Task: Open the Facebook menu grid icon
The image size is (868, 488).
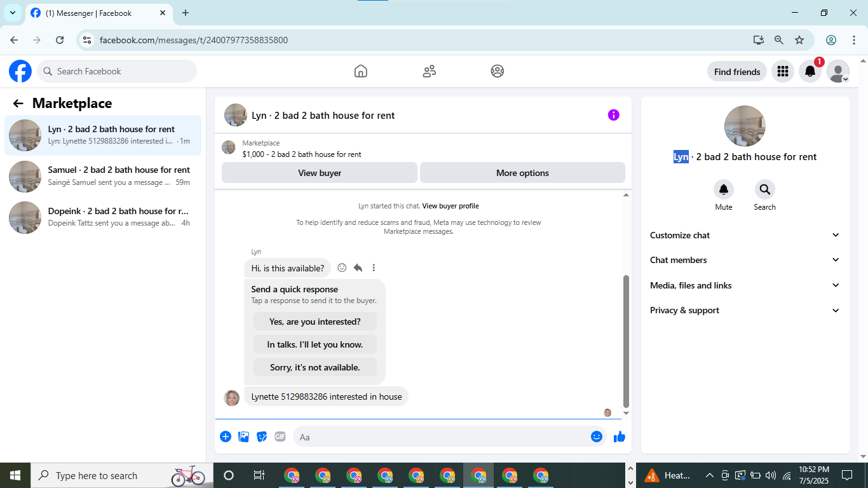Action: [x=783, y=72]
